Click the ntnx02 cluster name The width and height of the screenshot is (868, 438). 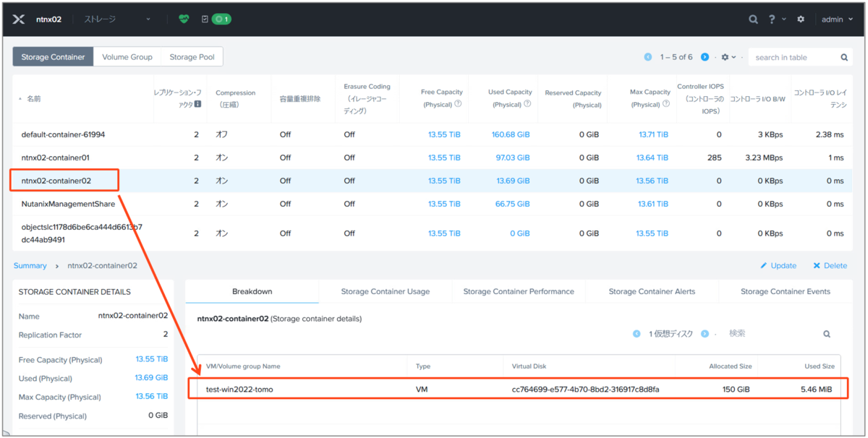point(48,20)
